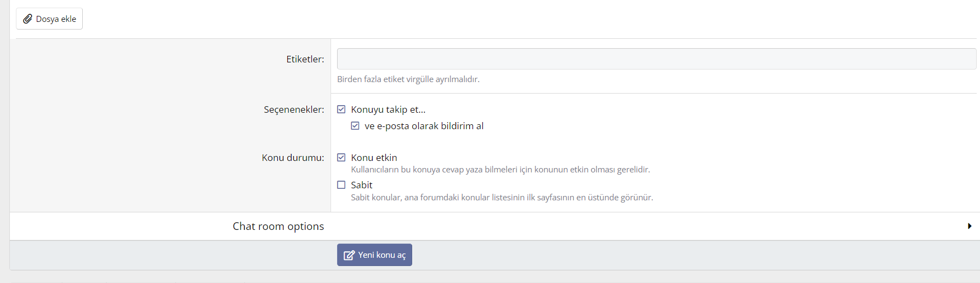Click the 've e-posta olarak bildirim al' label
Screen dimensions: 980x283
pos(424,126)
